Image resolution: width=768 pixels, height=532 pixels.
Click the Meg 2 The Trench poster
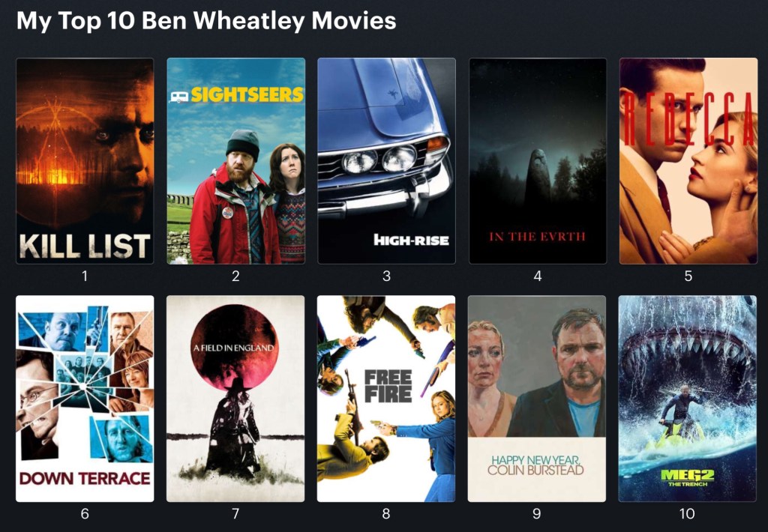tap(687, 399)
